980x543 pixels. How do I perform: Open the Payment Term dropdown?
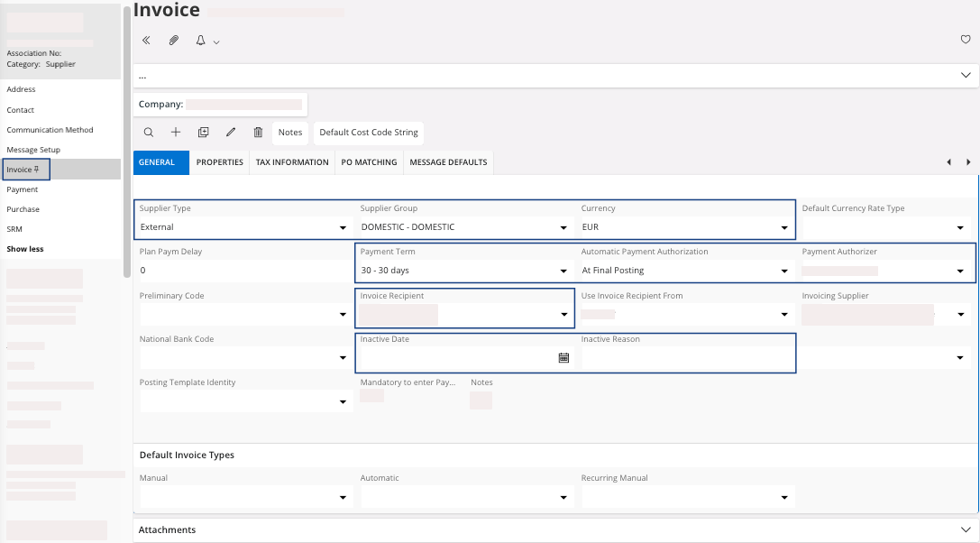(563, 271)
